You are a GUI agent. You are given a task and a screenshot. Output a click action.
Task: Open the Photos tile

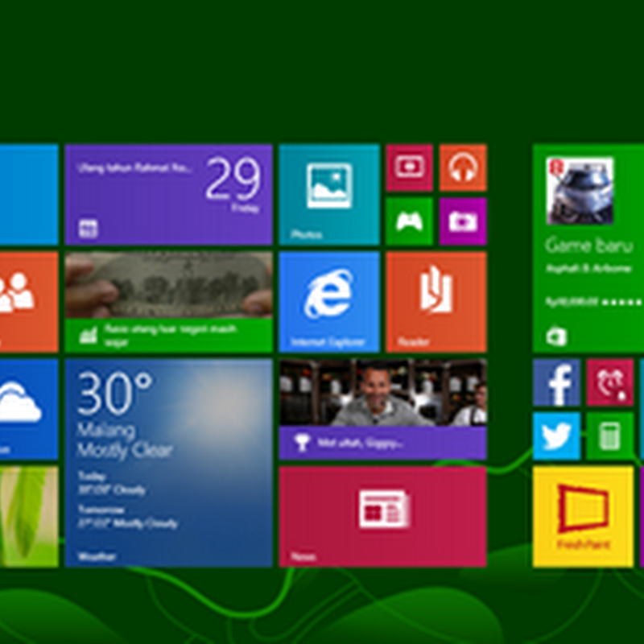click(329, 194)
